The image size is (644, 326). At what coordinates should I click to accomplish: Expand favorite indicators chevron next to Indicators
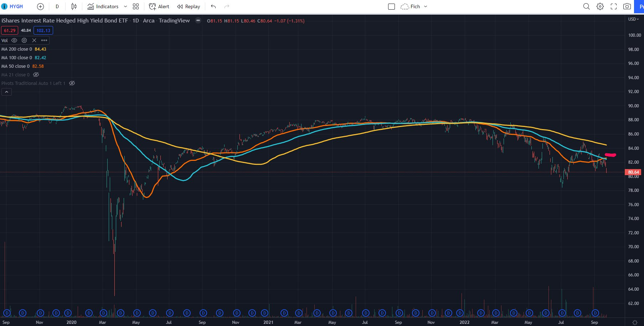125,6
